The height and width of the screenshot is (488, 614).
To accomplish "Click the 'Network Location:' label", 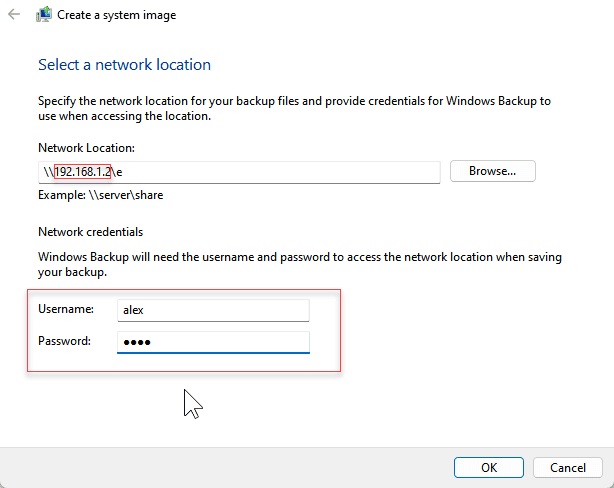I will tap(86, 148).
